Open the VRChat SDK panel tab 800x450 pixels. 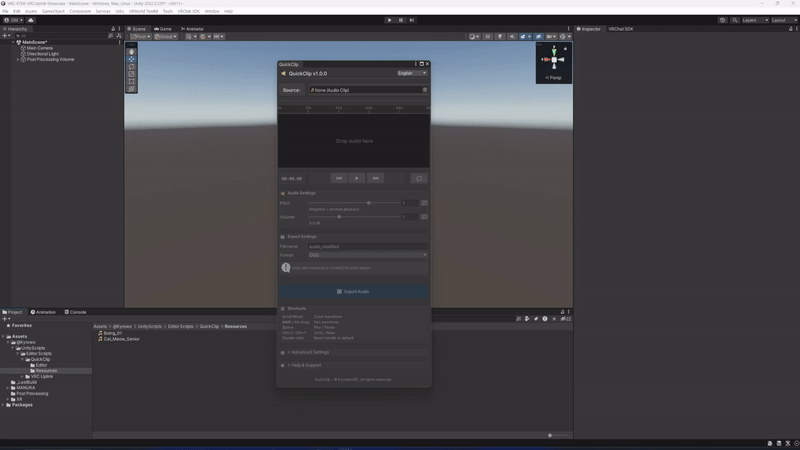click(620, 29)
